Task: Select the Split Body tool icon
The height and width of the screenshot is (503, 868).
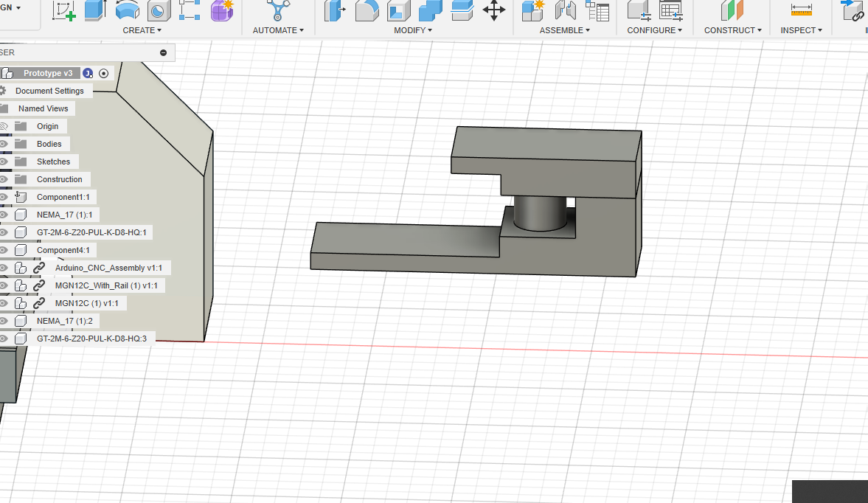Action: [462, 10]
